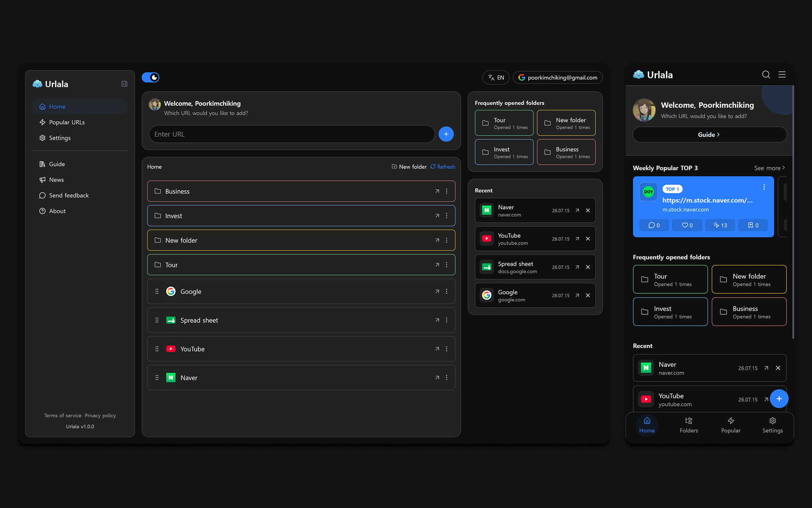812x508 pixels.
Task: Open About in the left sidebar
Action: tap(80, 211)
